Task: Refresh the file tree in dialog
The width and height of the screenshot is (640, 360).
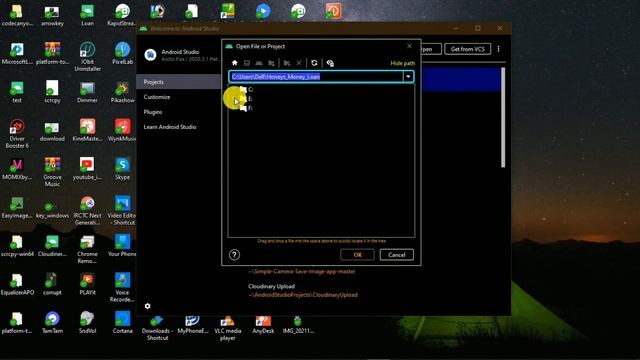Action: [314, 63]
